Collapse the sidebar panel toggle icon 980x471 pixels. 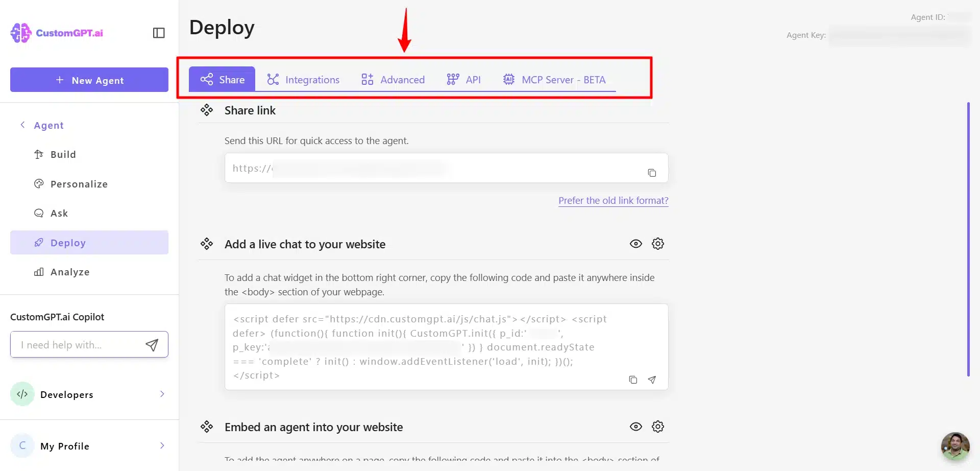point(159,33)
